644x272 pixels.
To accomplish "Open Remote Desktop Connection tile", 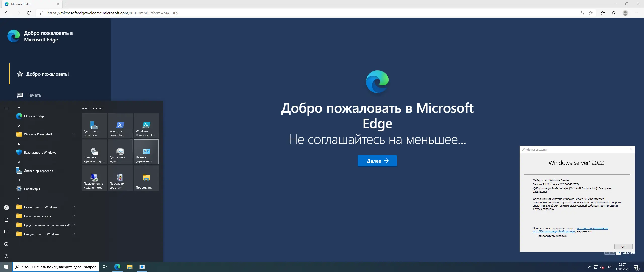I will tap(94, 178).
